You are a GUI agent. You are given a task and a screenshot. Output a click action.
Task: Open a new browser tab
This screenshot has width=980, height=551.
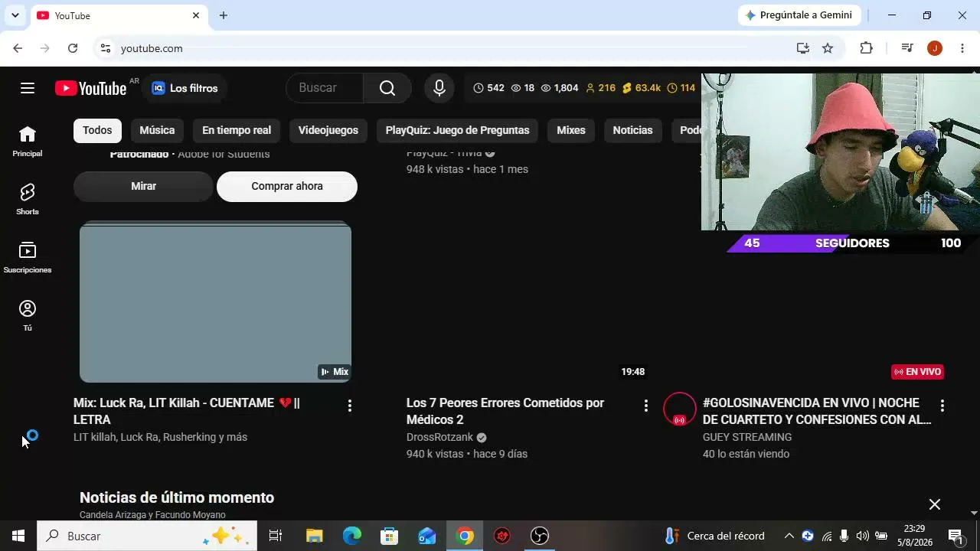pos(224,15)
